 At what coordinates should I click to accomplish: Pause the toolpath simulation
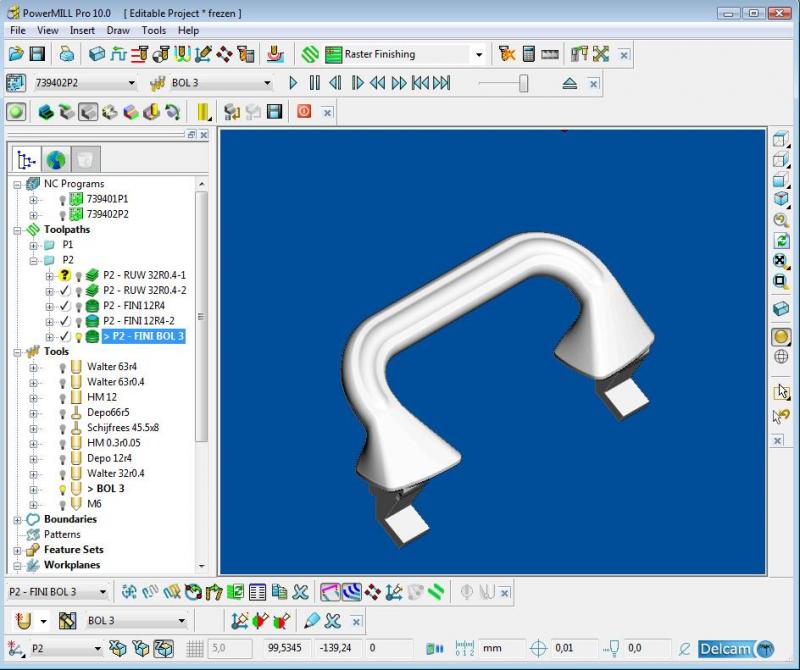pyautogui.click(x=314, y=83)
